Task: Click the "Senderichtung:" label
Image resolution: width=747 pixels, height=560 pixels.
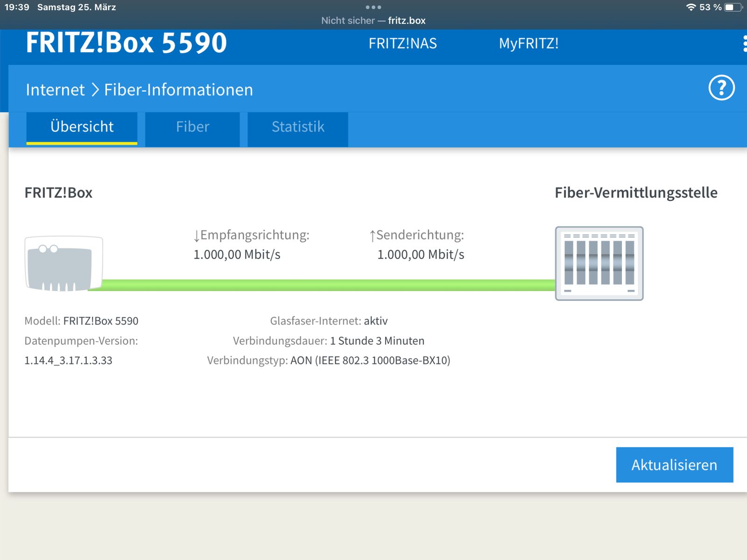Action: coord(416,235)
